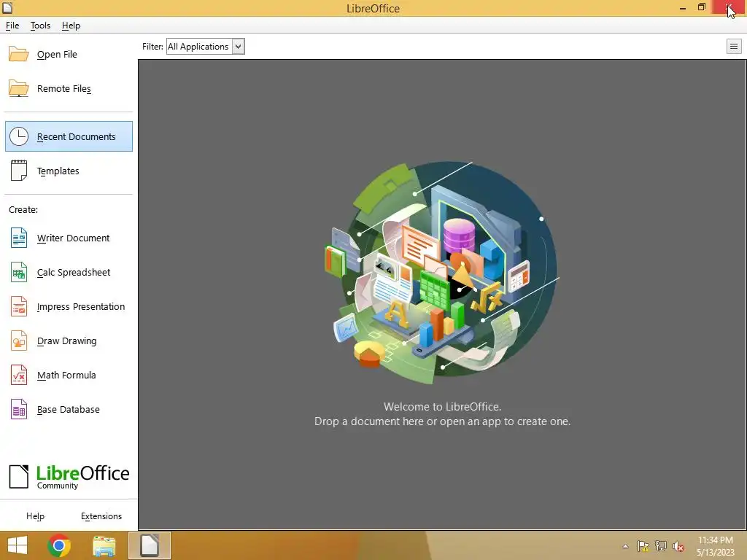Click the Open File label
747x560 pixels.
pyautogui.click(x=57, y=54)
